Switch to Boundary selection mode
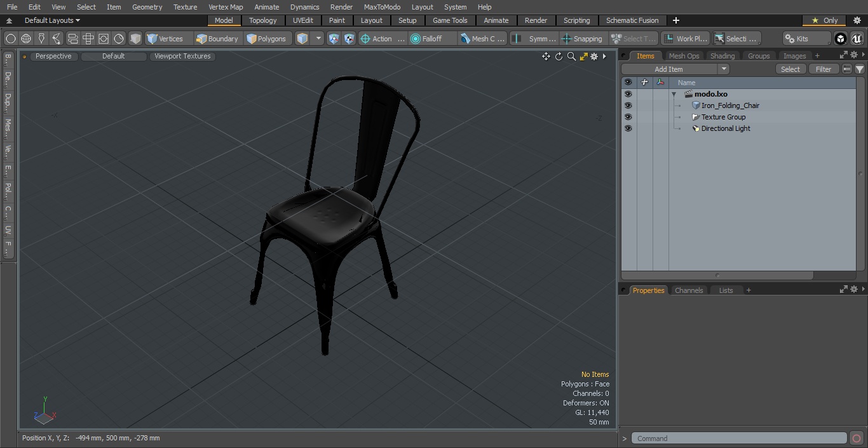Image resolution: width=868 pixels, height=448 pixels. 218,39
